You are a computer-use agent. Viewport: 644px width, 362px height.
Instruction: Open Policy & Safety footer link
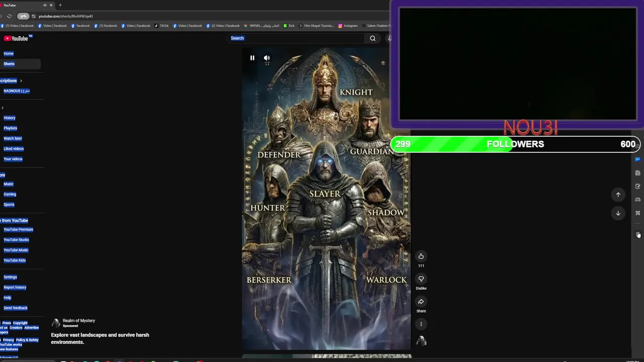coord(27,340)
